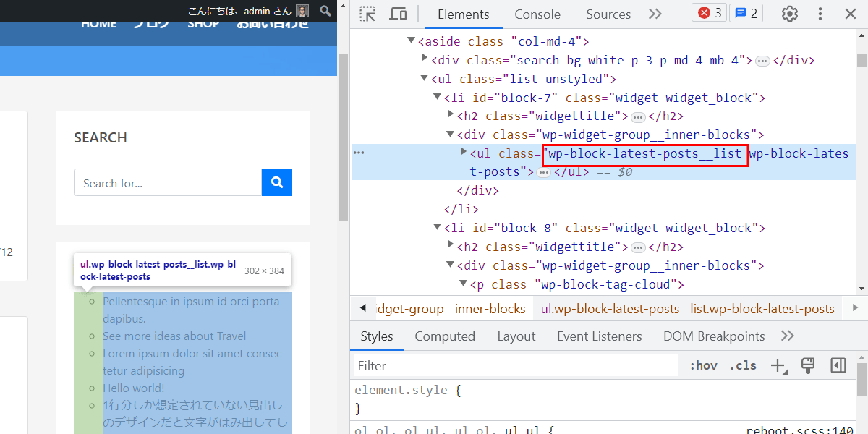Screen dimensions: 868x434
Task: Open the Event Listeners tab
Action: [x=600, y=336]
